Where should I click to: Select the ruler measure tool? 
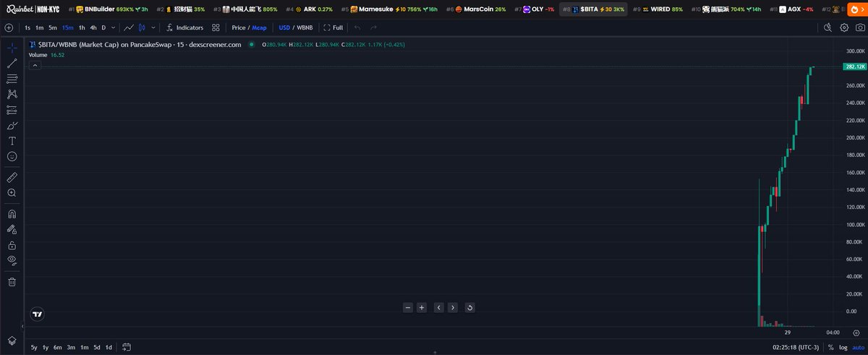(x=12, y=177)
